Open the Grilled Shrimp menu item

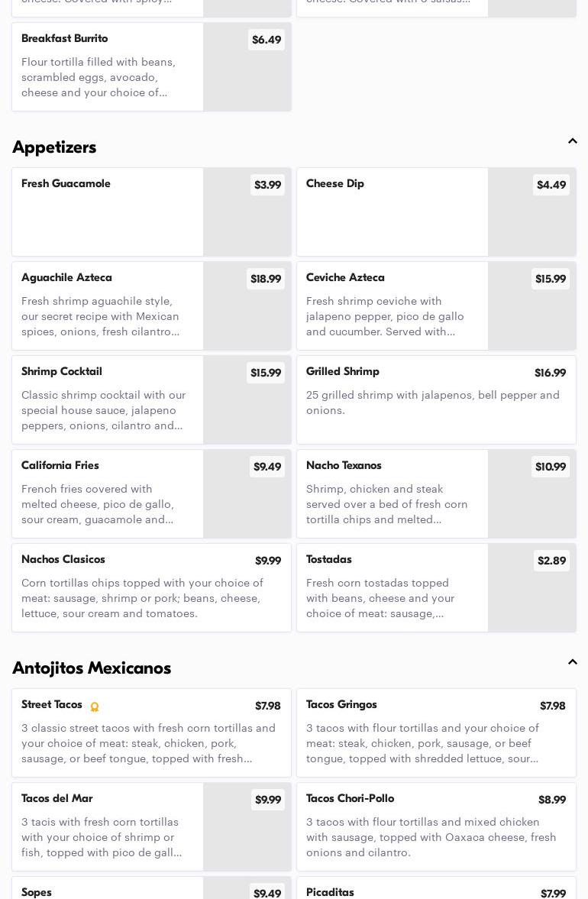click(436, 399)
